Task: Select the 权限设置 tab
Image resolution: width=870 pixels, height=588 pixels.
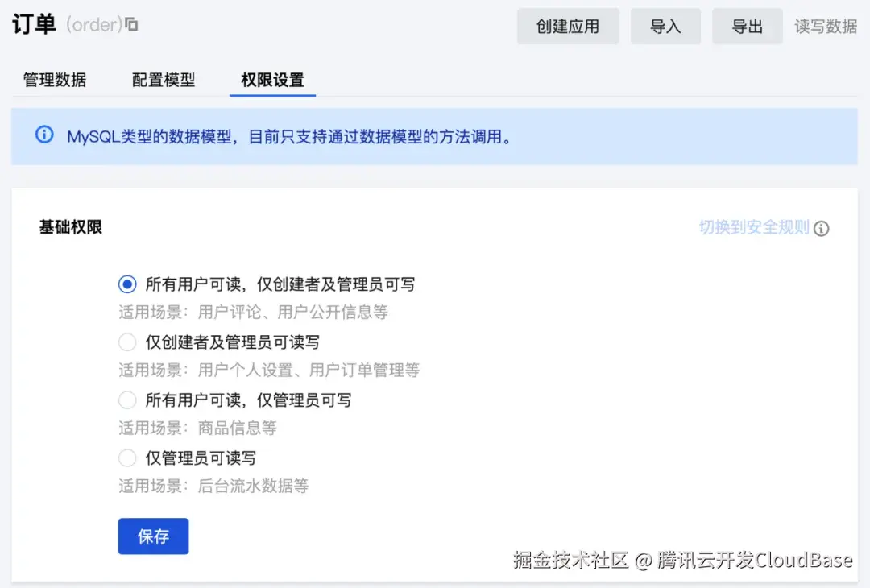Action: [x=271, y=80]
